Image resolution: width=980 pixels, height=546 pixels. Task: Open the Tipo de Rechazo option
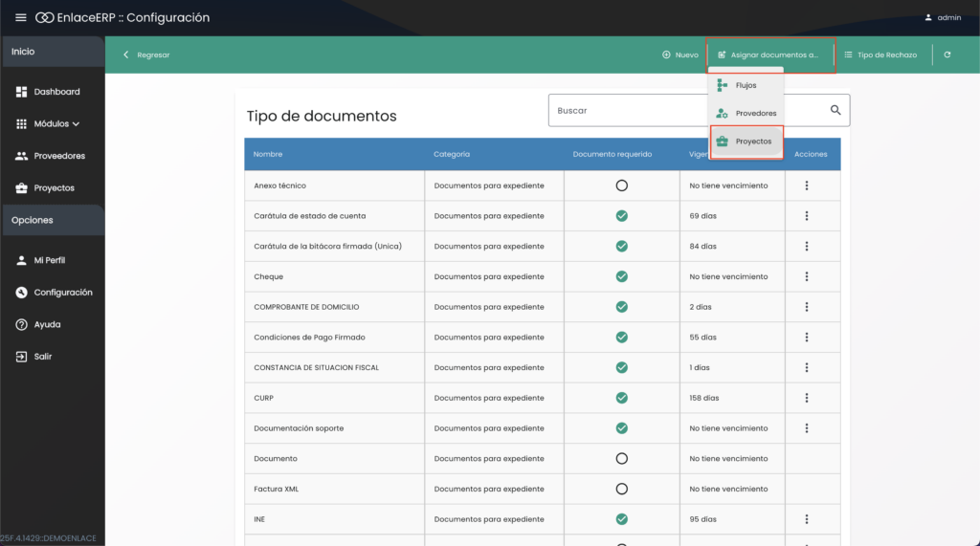point(880,55)
